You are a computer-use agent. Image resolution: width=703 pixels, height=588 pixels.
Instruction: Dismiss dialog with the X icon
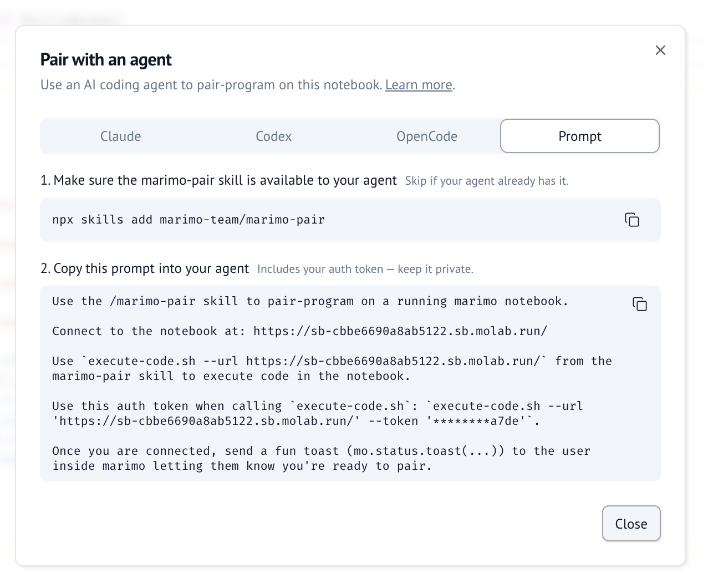(x=660, y=50)
